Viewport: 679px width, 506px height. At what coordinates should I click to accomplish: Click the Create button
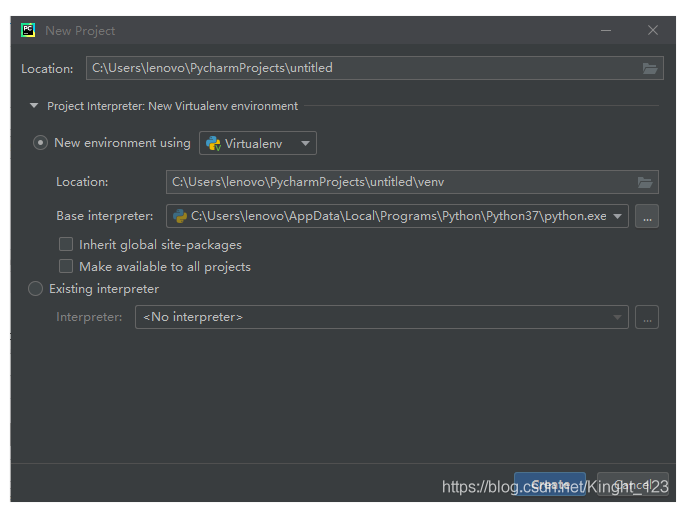pyautogui.click(x=550, y=484)
